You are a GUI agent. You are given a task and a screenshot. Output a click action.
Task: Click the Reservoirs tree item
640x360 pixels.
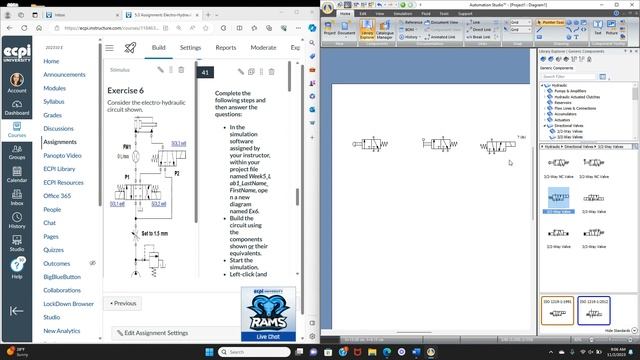tap(563, 103)
